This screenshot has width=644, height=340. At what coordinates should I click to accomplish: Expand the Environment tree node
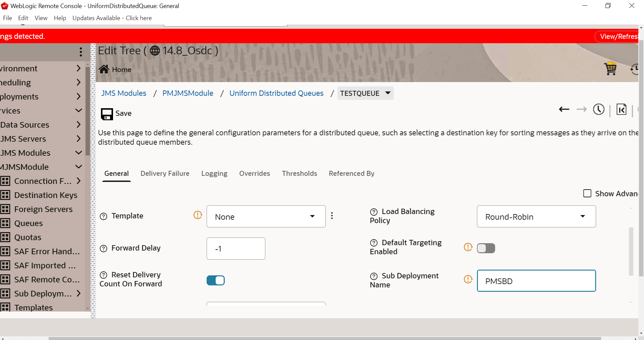78,68
